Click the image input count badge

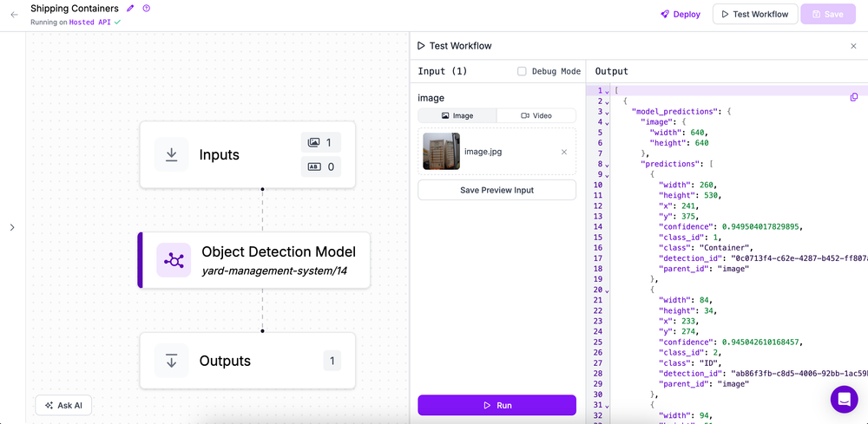pos(321,142)
